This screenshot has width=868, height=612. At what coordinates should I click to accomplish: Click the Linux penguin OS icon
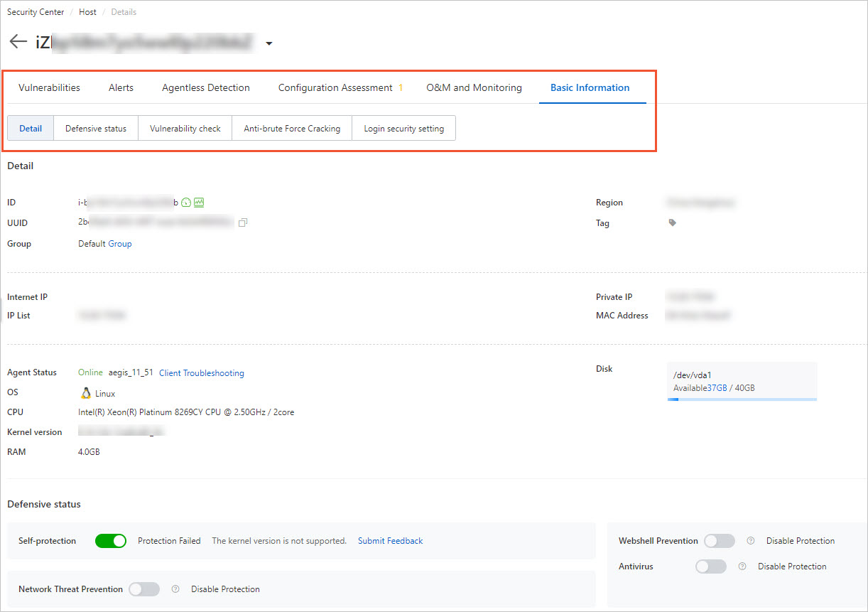(x=85, y=392)
